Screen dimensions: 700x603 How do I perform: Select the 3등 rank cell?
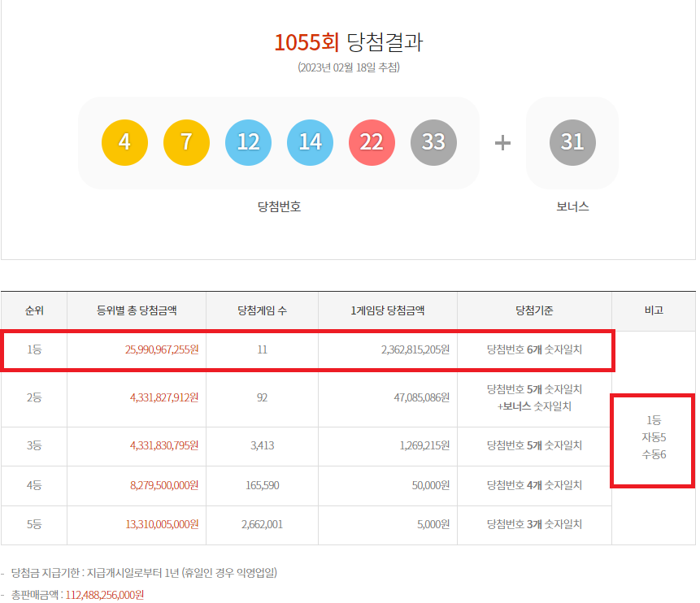tap(34, 445)
